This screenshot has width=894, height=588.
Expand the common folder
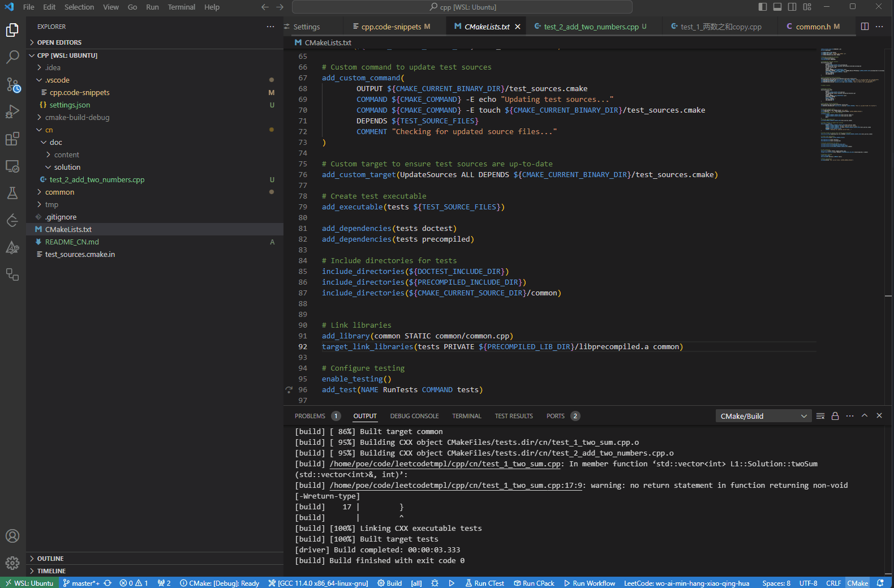click(154, 192)
